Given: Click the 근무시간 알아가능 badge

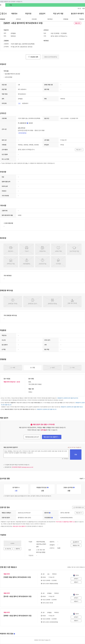Looking at the screenshot, I should coord(22,133).
